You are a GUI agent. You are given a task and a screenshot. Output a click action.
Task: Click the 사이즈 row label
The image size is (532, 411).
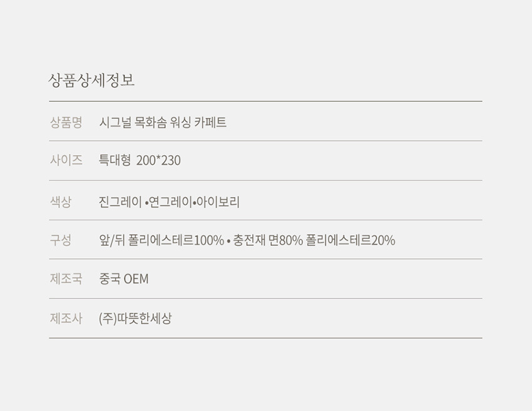click(x=66, y=161)
